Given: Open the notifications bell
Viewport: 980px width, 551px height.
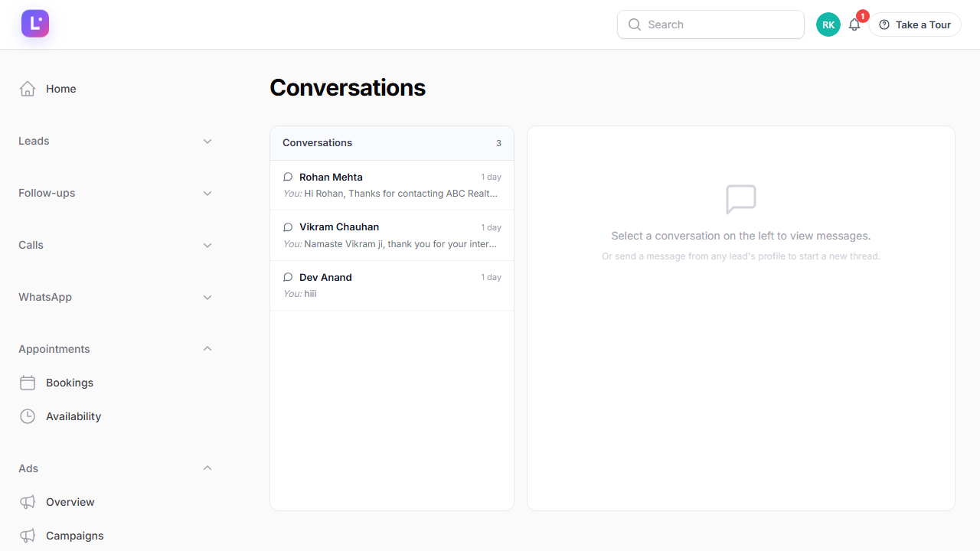Looking at the screenshot, I should click(854, 24).
